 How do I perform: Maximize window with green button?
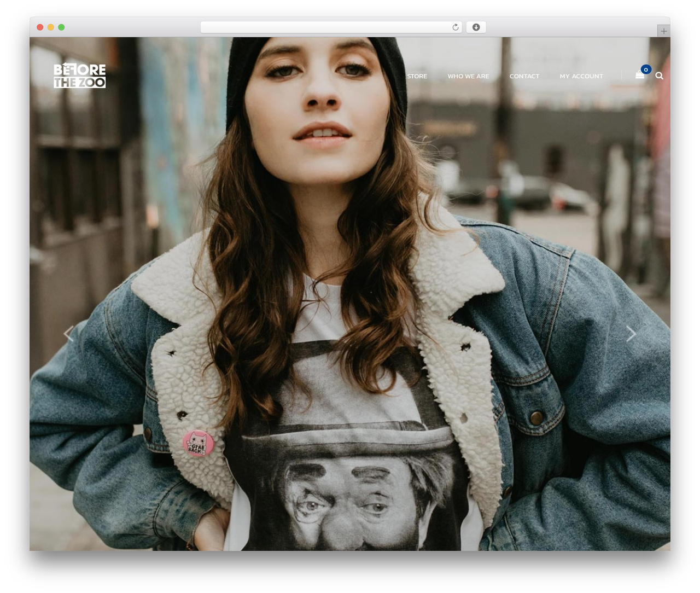pos(61,27)
